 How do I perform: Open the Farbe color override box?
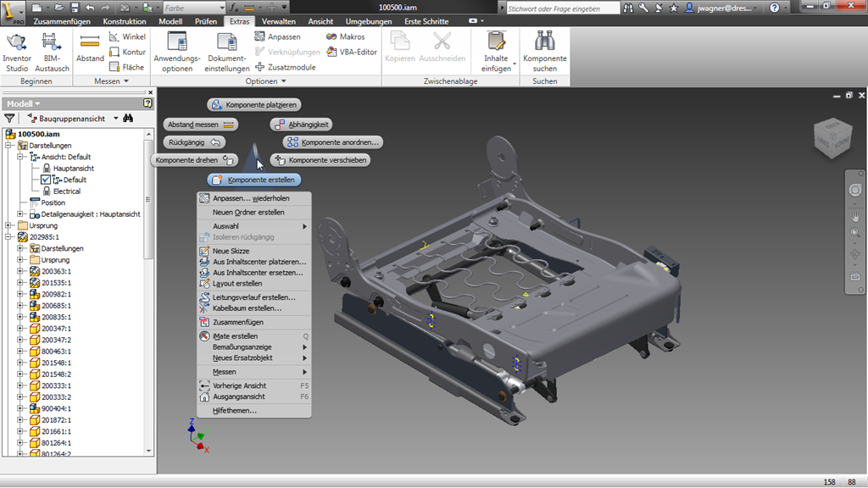[194, 8]
